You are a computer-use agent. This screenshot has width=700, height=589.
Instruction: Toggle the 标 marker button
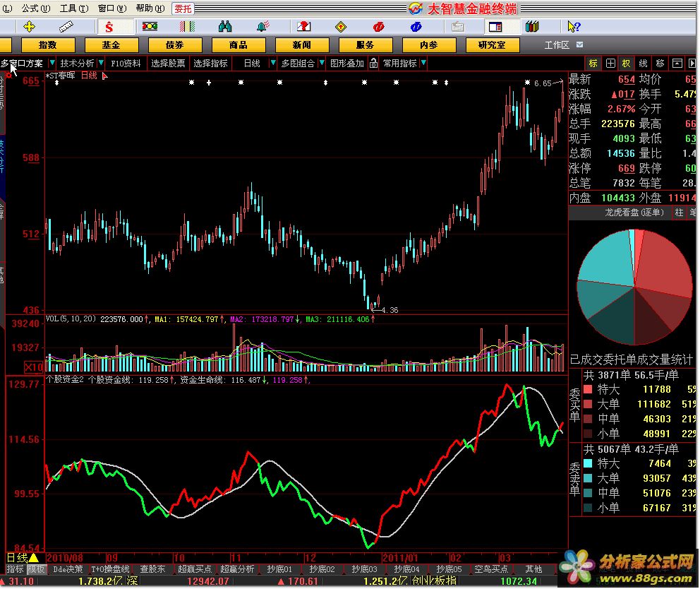pyautogui.click(x=593, y=64)
